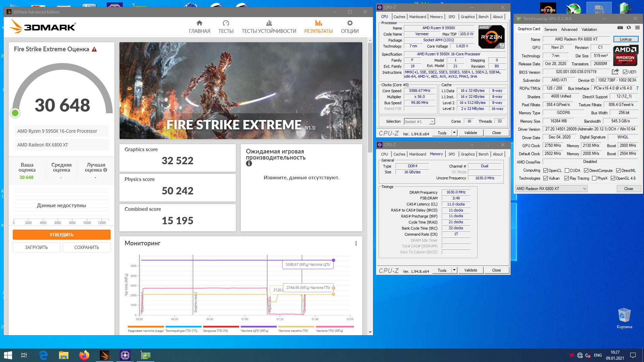Take a GPU-Z screenshot with camera icon
The image size is (644, 362).
coord(620,28)
